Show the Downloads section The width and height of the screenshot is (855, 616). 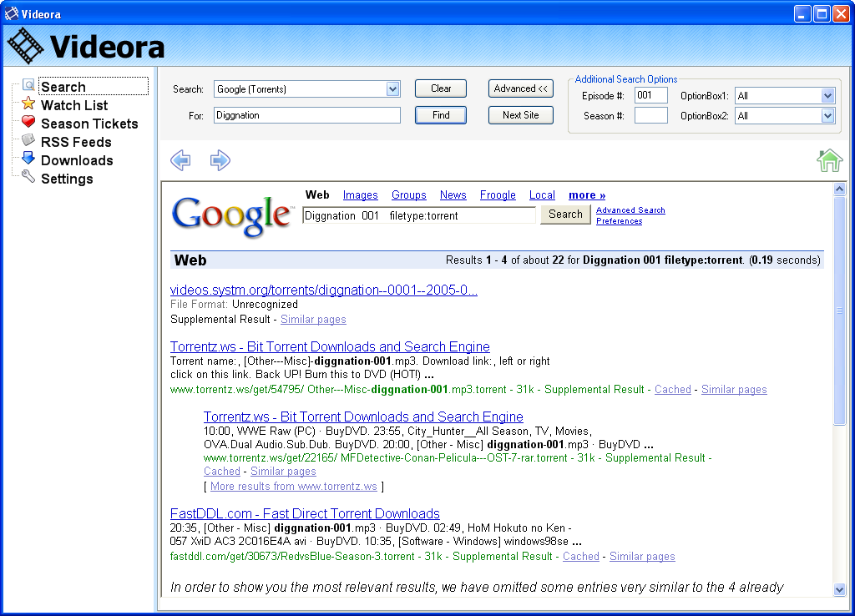77,160
